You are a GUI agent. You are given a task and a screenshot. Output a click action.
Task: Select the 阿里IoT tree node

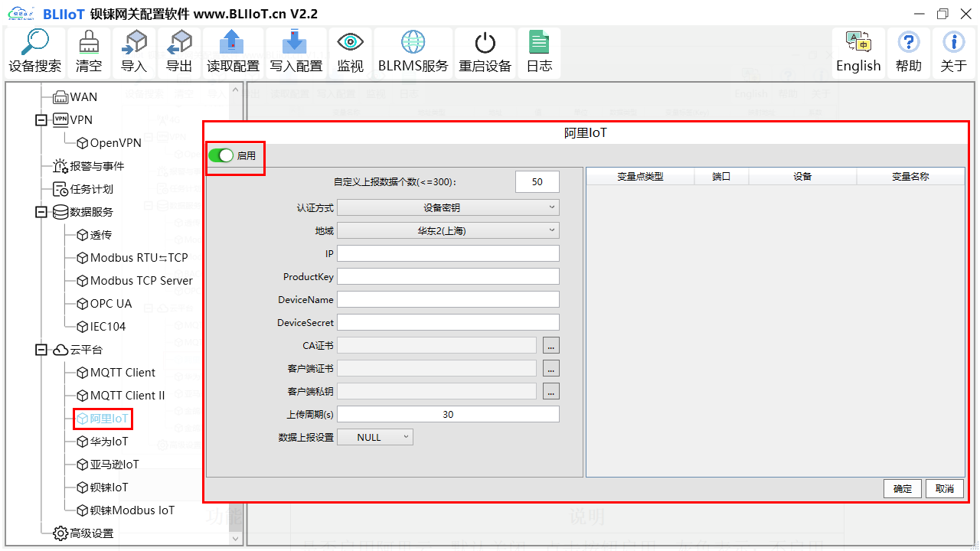coord(103,419)
